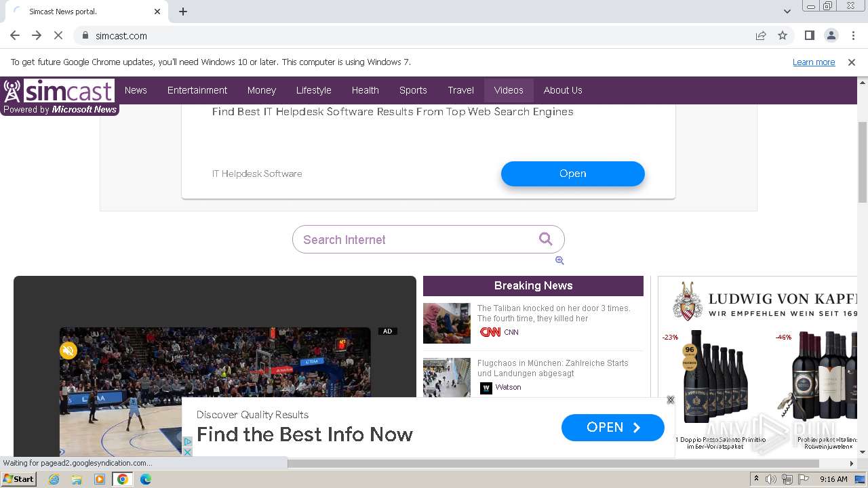Open the Sports section
The height and width of the screenshot is (488, 868).
(x=413, y=90)
